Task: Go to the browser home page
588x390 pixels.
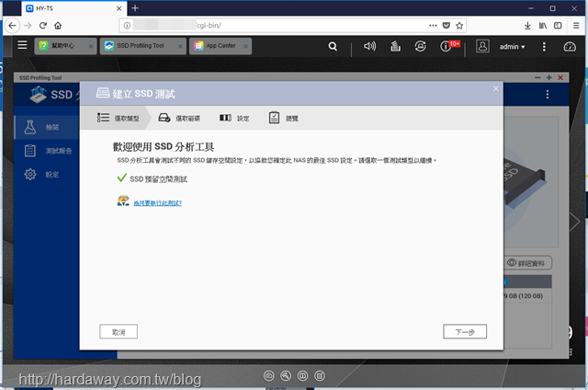Action: click(x=58, y=26)
